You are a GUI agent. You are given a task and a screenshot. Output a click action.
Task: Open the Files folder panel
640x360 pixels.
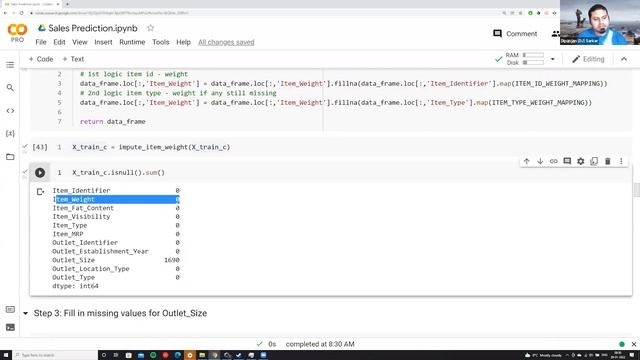(10, 157)
